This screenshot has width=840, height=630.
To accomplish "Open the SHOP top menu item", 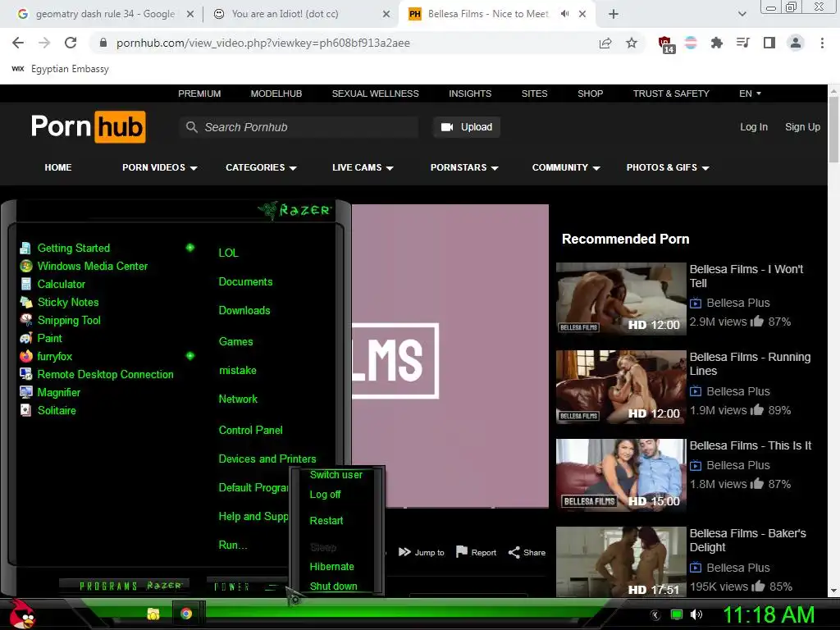I will 590,94.
